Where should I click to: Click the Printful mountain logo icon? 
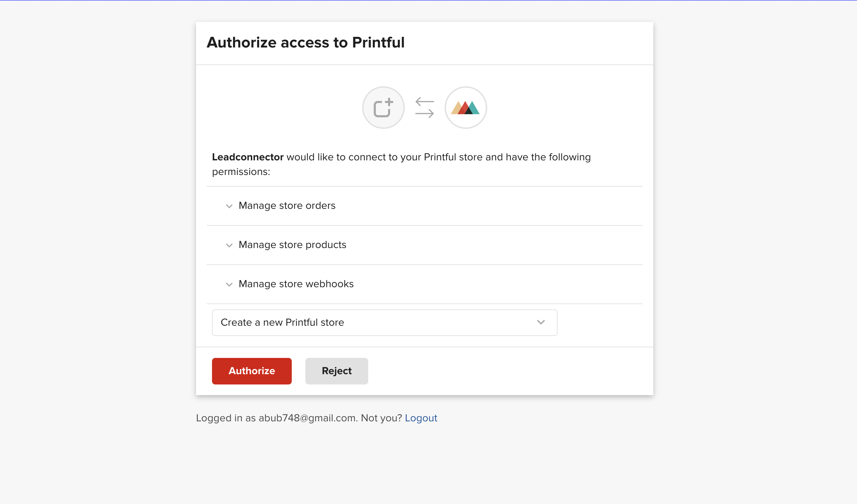coord(466,107)
